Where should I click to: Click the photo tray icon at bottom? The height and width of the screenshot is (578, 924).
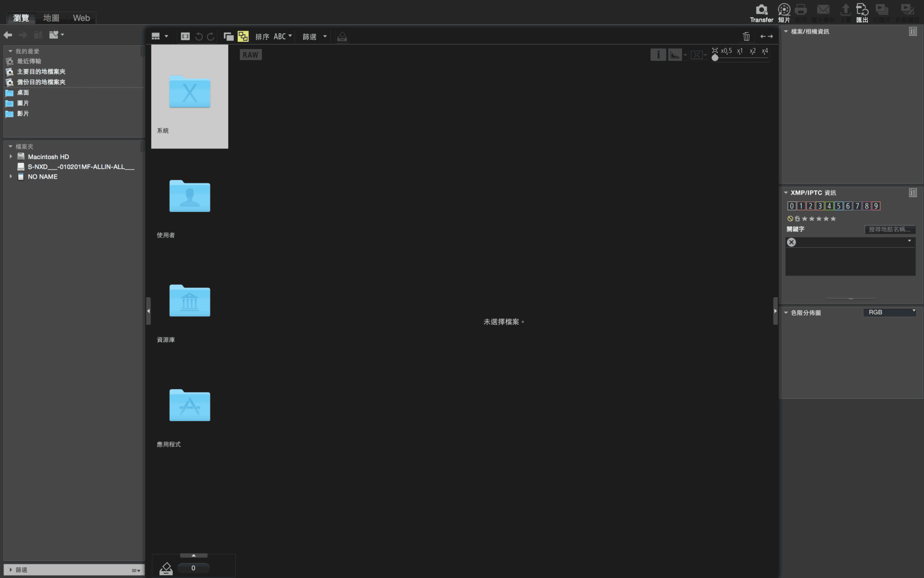tap(166, 568)
